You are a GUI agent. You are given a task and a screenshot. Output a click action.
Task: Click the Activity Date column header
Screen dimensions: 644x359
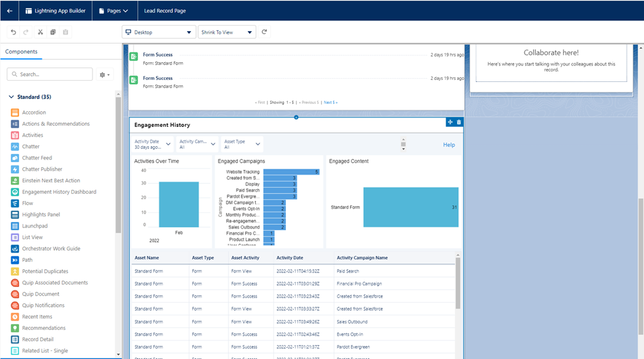pyautogui.click(x=289, y=258)
